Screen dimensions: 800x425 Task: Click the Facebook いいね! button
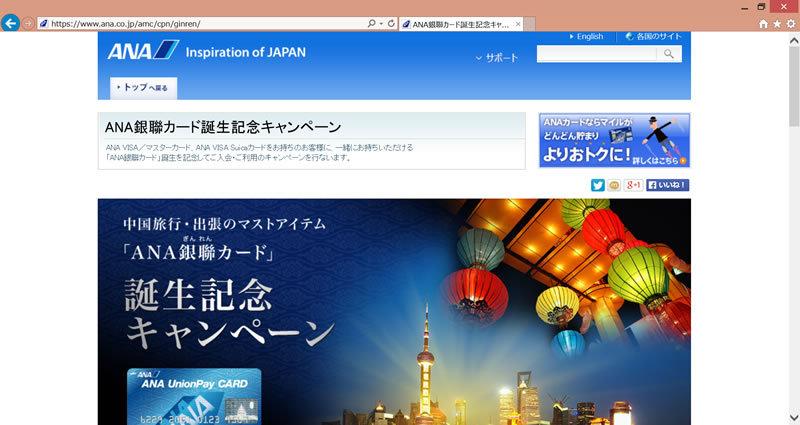(667, 185)
